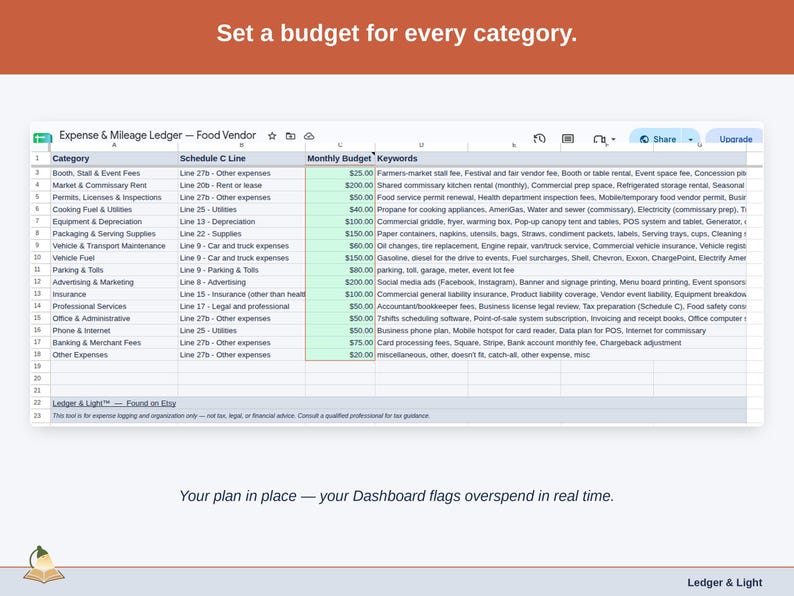Viewport: 794px width, 596px height.
Task: Click the Advertising & Marketing cell
Action: tap(114, 282)
